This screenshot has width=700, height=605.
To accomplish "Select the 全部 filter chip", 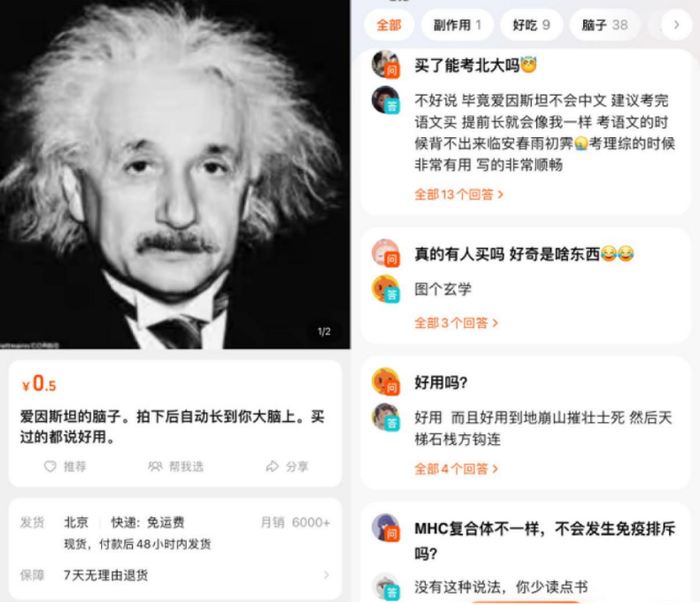I will (389, 25).
